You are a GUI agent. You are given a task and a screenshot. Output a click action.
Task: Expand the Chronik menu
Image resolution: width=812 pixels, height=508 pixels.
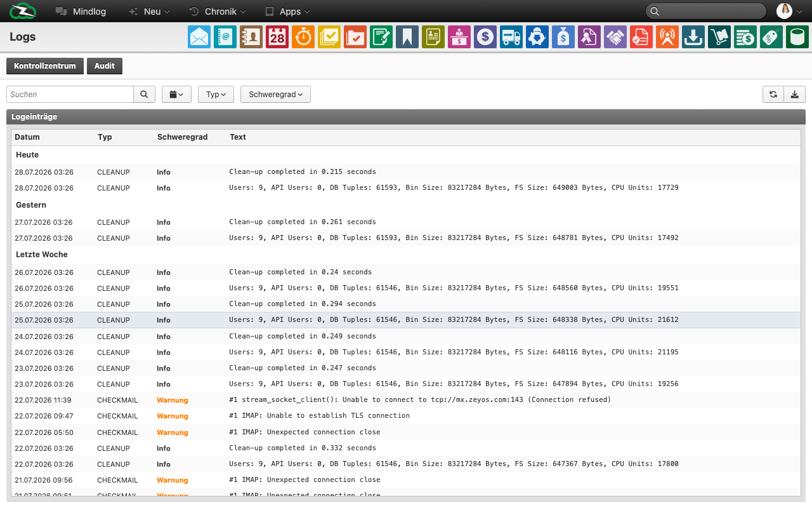(x=218, y=11)
